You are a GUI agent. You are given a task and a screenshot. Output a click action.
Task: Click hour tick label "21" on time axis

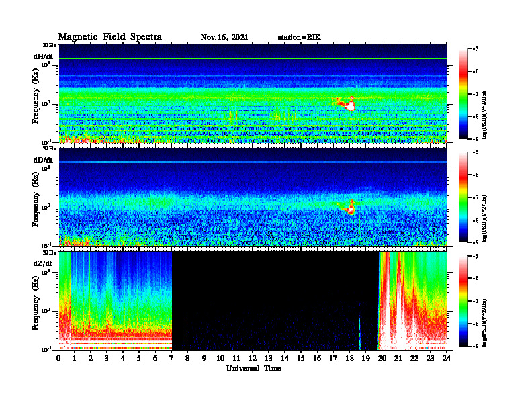click(398, 359)
